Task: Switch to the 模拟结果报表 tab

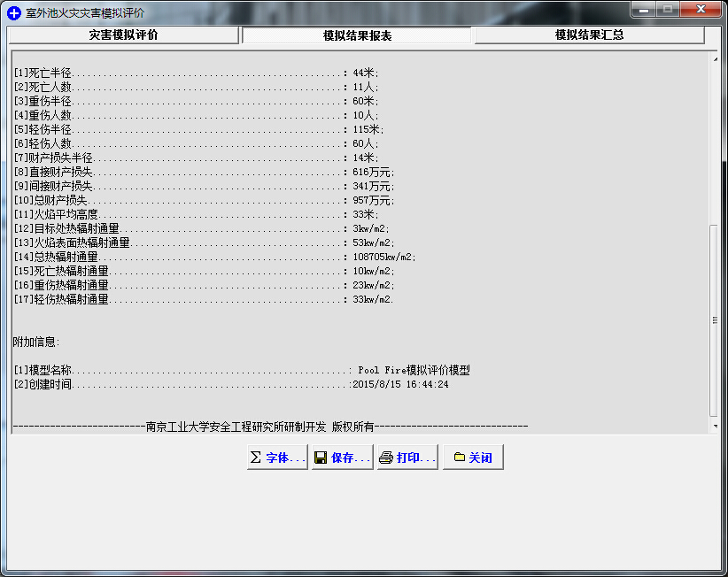Action: coord(357,35)
